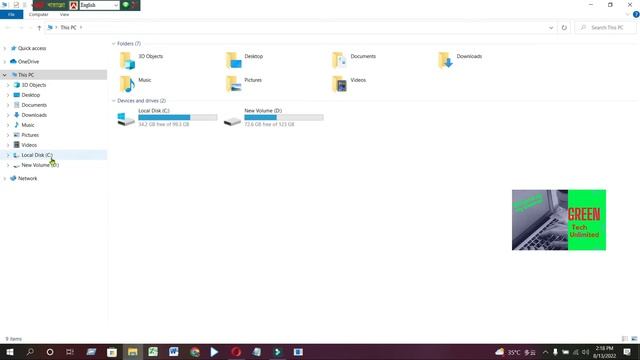Image resolution: width=640 pixels, height=360 pixels.
Task: Collapse the Folders (7) group
Action: pyautogui.click(x=113, y=44)
